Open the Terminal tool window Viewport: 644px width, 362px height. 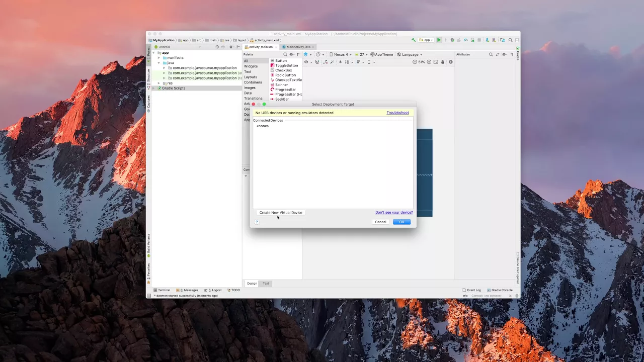[162, 290]
